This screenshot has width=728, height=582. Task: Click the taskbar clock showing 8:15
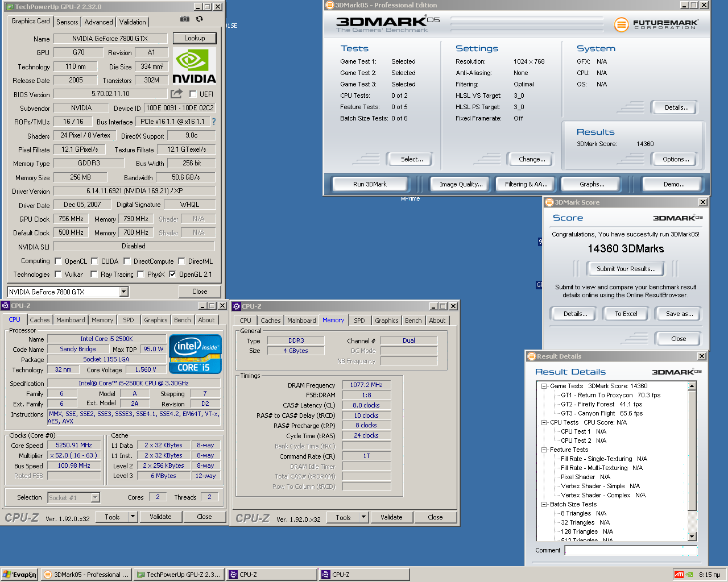pyautogui.click(x=709, y=575)
